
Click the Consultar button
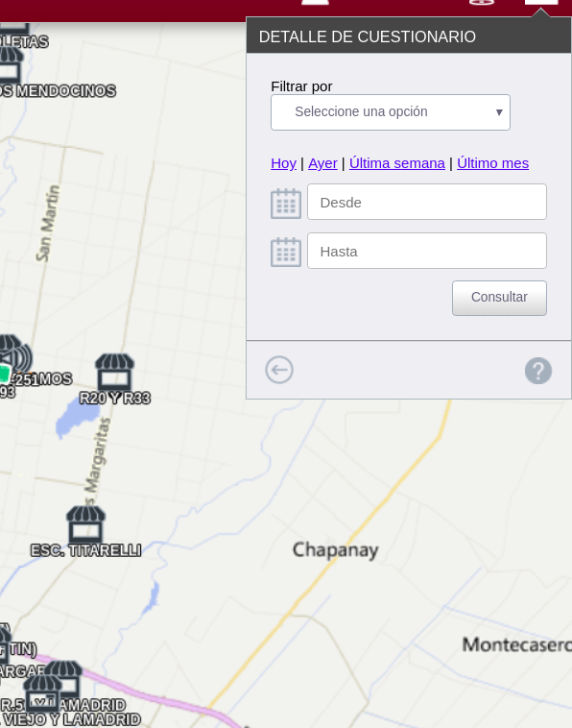point(499,298)
